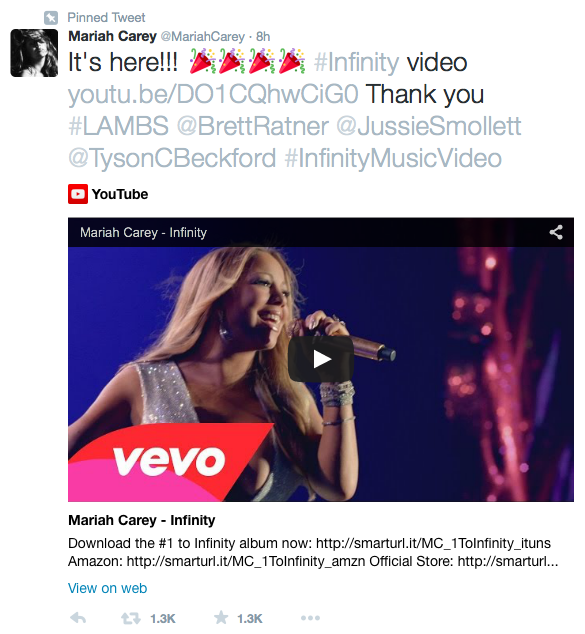
Task: Open the 8h tweet timestamp
Action: [263, 37]
